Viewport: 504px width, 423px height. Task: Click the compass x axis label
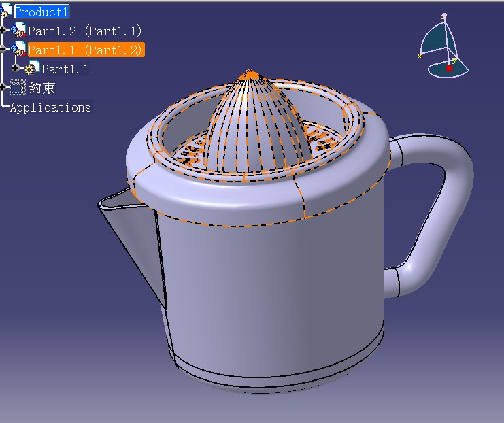420,56
